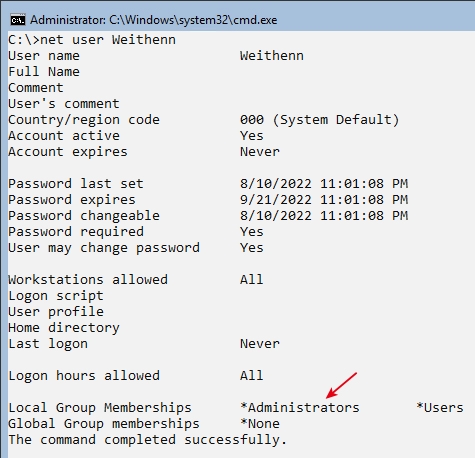Click the Password changeable timestamp

point(324,216)
